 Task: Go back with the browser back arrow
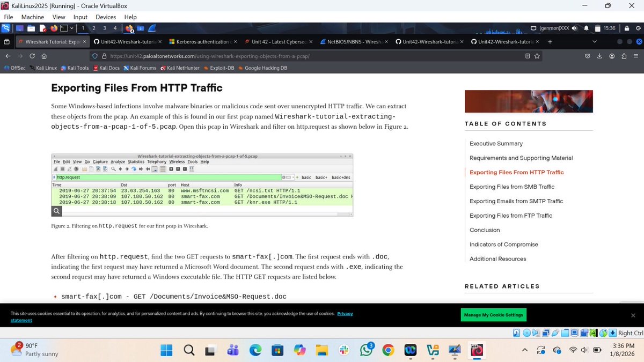pos(8,56)
